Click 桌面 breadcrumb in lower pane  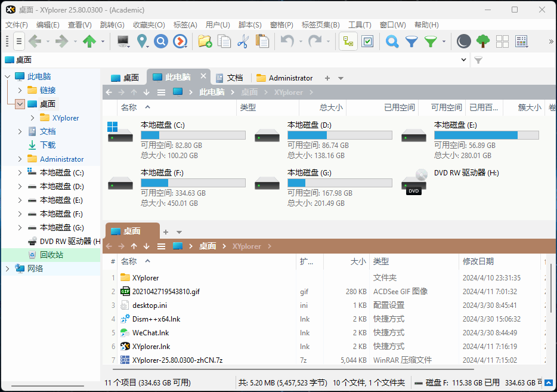(x=208, y=246)
